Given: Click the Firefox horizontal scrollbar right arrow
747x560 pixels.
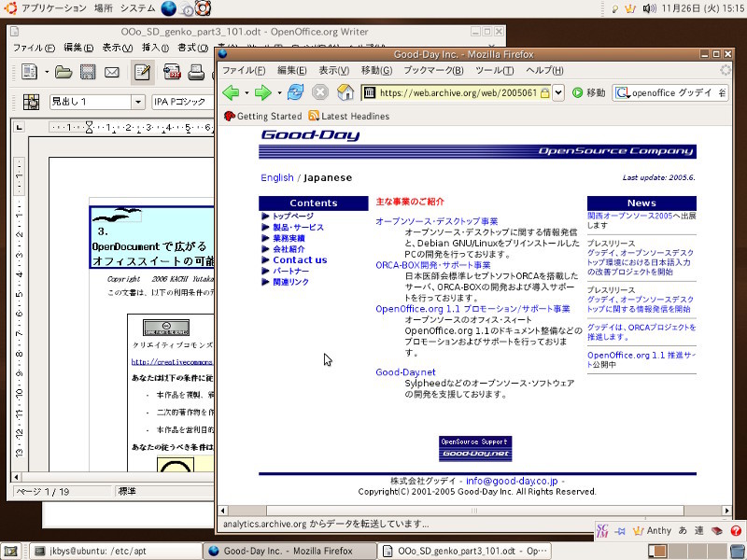Looking at the screenshot, I should (726, 511).
